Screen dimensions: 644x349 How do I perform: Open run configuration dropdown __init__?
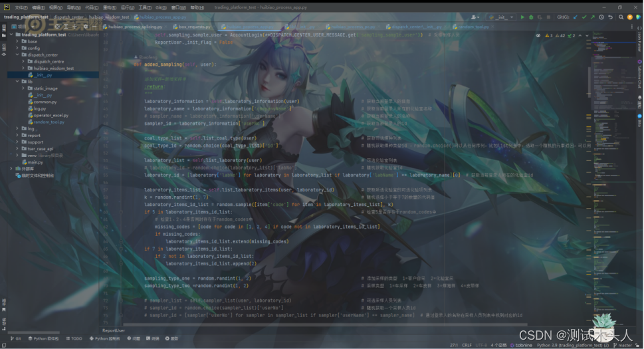pyautogui.click(x=501, y=17)
